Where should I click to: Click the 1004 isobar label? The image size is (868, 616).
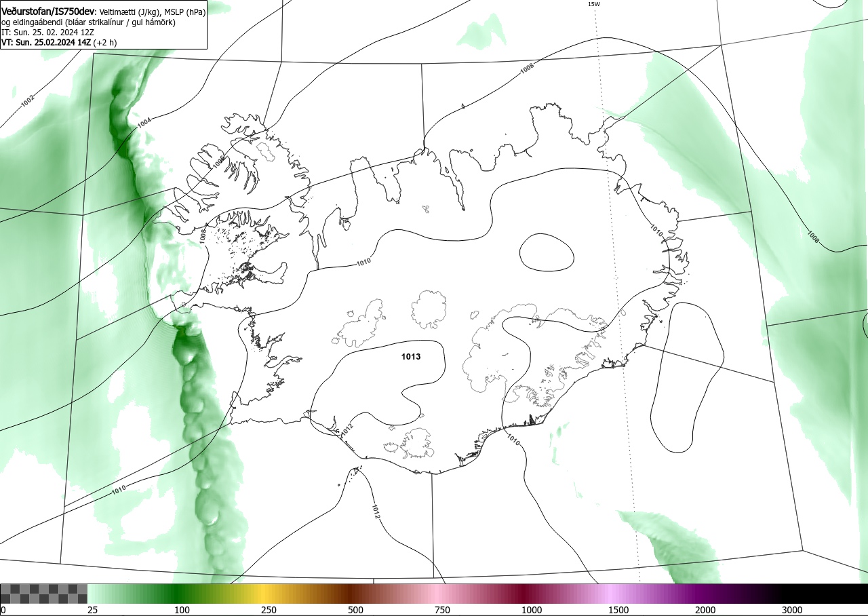click(x=144, y=123)
